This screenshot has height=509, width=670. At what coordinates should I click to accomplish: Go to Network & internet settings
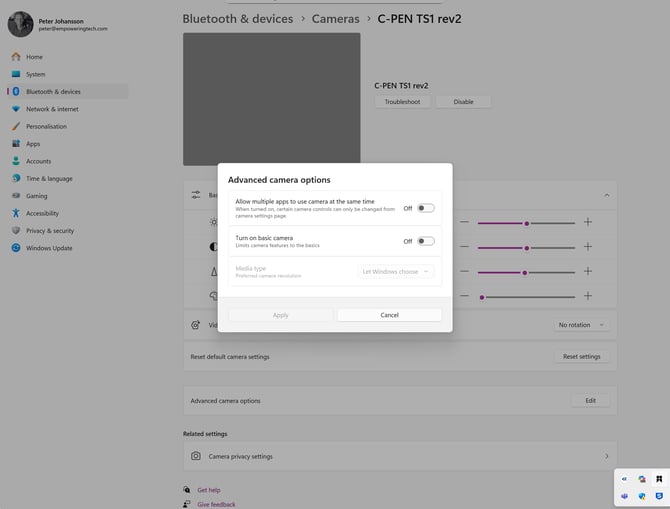52,109
